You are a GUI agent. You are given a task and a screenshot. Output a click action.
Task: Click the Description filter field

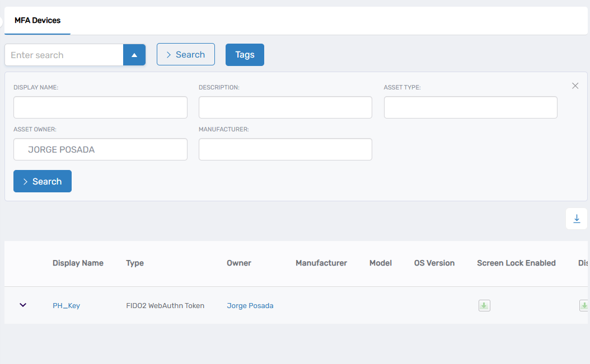(285, 107)
